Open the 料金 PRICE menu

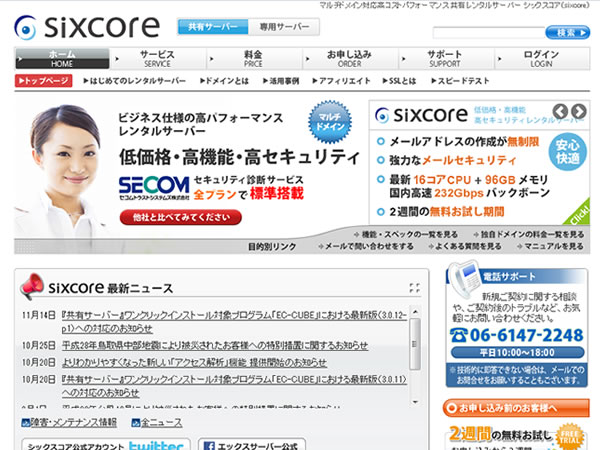[x=253, y=59]
